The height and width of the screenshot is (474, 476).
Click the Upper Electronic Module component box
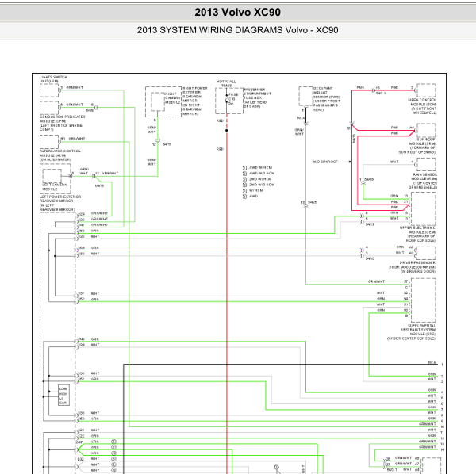(x=423, y=208)
